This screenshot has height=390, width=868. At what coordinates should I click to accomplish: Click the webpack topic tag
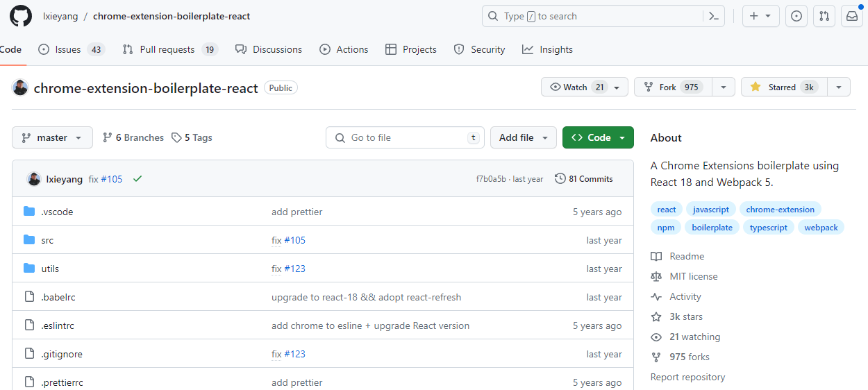click(x=821, y=228)
